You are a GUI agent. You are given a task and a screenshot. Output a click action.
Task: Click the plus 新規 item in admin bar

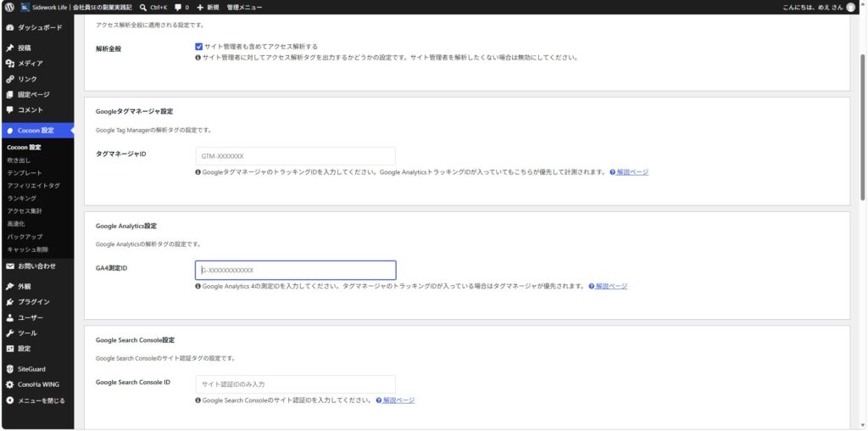pos(209,7)
